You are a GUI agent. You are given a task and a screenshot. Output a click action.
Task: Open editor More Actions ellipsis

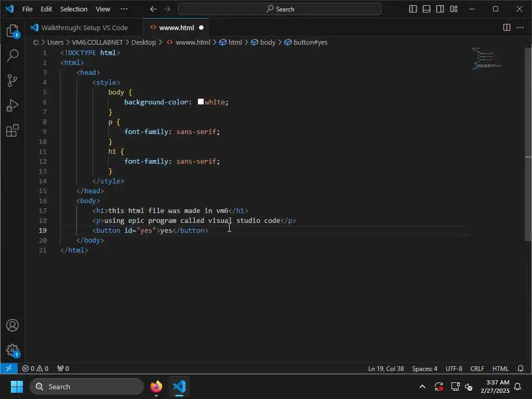520,28
